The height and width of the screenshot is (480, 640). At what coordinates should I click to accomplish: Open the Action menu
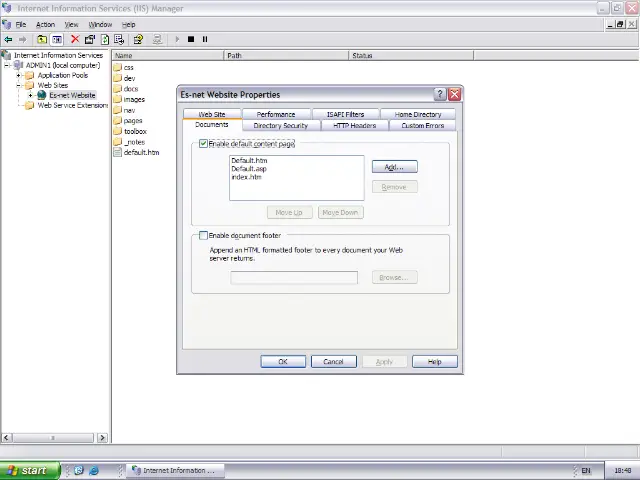coord(45,24)
